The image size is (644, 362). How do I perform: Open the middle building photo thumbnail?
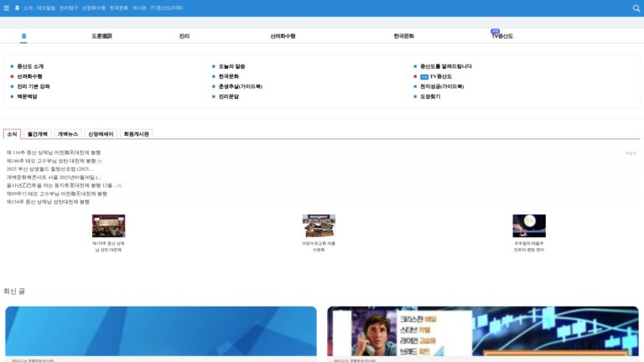click(319, 225)
